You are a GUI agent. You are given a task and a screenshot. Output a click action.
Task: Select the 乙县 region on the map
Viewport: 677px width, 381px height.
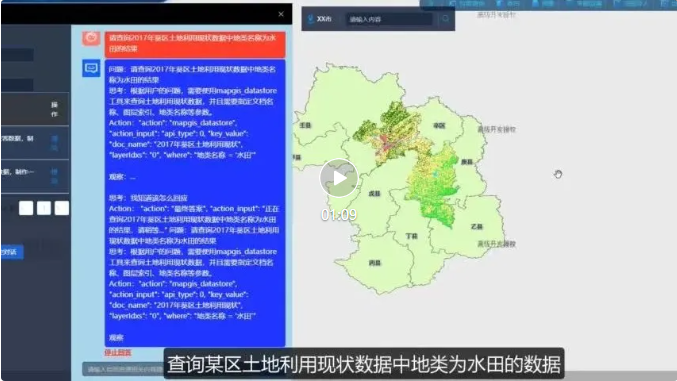pyautogui.click(x=477, y=227)
